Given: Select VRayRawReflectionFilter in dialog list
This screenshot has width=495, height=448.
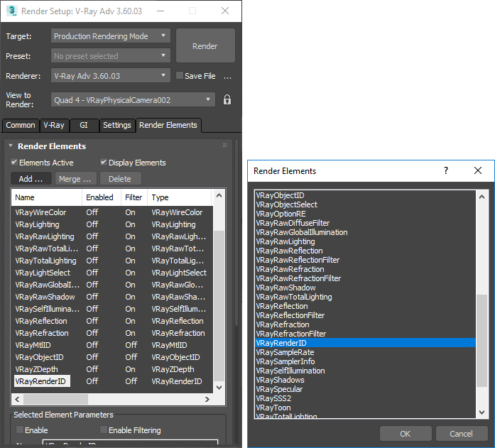Looking at the screenshot, I should (365, 260).
